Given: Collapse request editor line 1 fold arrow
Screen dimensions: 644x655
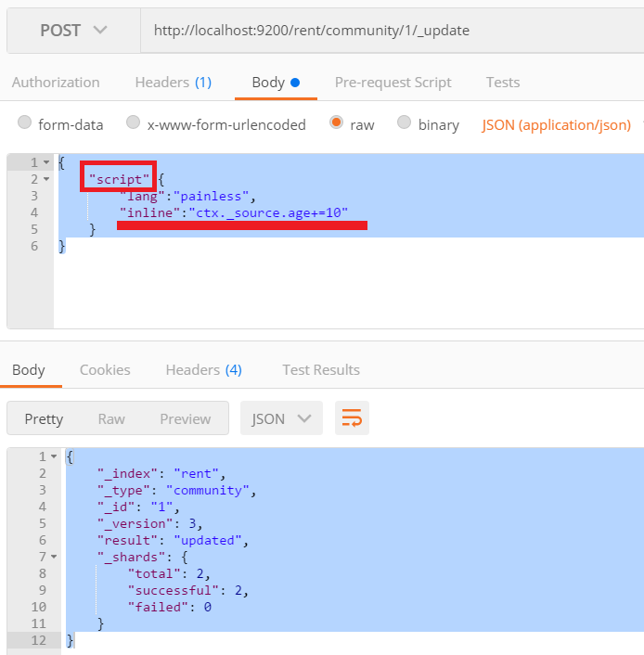Looking at the screenshot, I should point(46,162).
